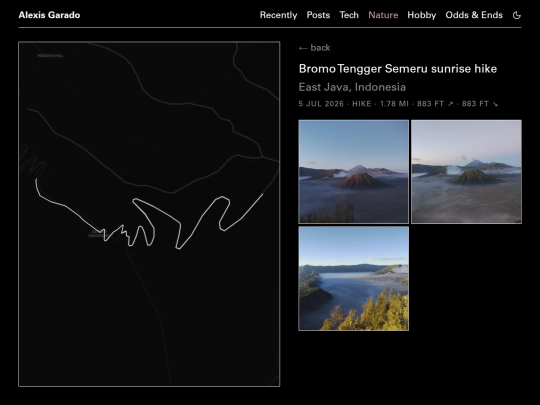Select the Nature nav item
Viewport: 540px width, 405px height.
point(383,15)
